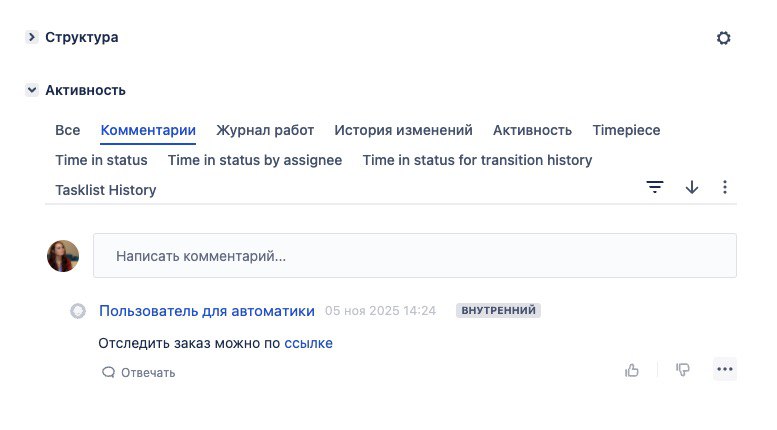Collapse the Активность section
The image size is (777, 430).
click(32, 90)
